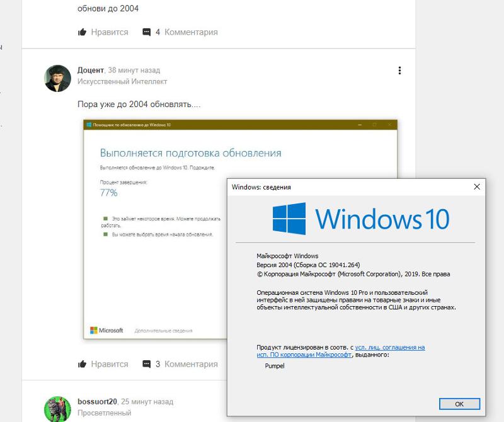Open the 4 Комментария on top answer
The height and width of the screenshot is (422, 504).
(x=180, y=32)
